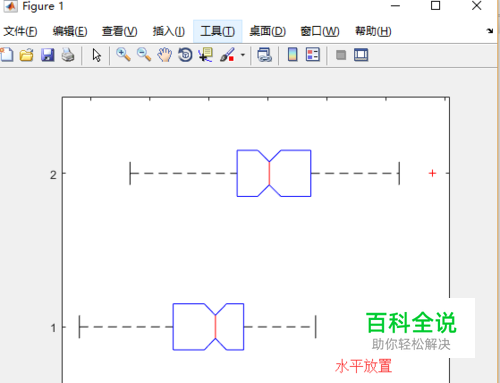Activate the Zoom Out magnifier tool
Viewport: 500px width, 383px height.
144,55
